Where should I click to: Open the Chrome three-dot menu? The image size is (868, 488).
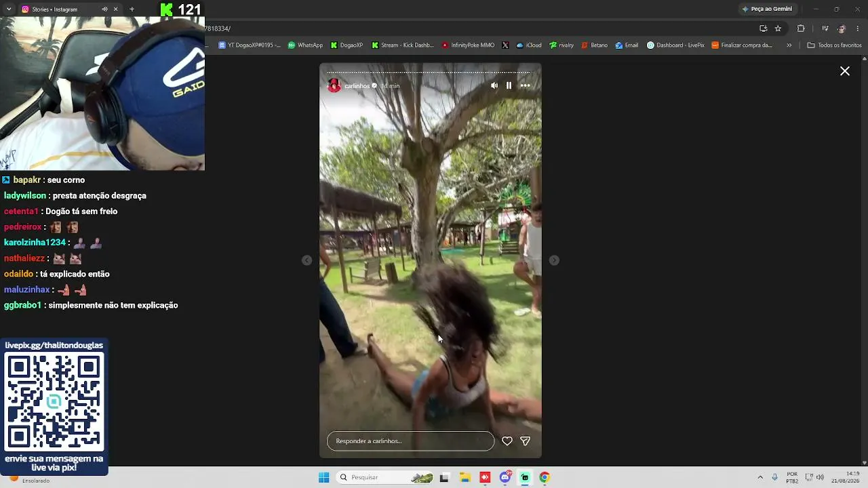(859, 28)
